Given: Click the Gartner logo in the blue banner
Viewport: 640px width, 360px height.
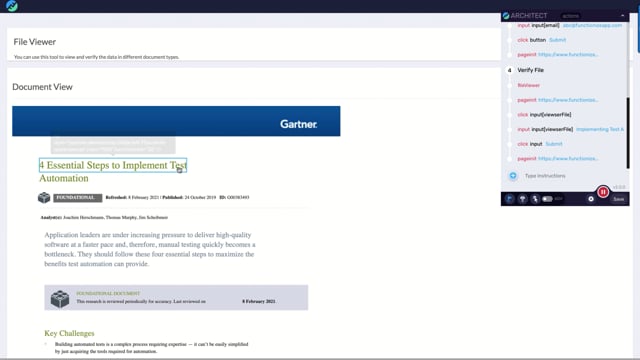Looking at the screenshot, I should (x=298, y=124).
